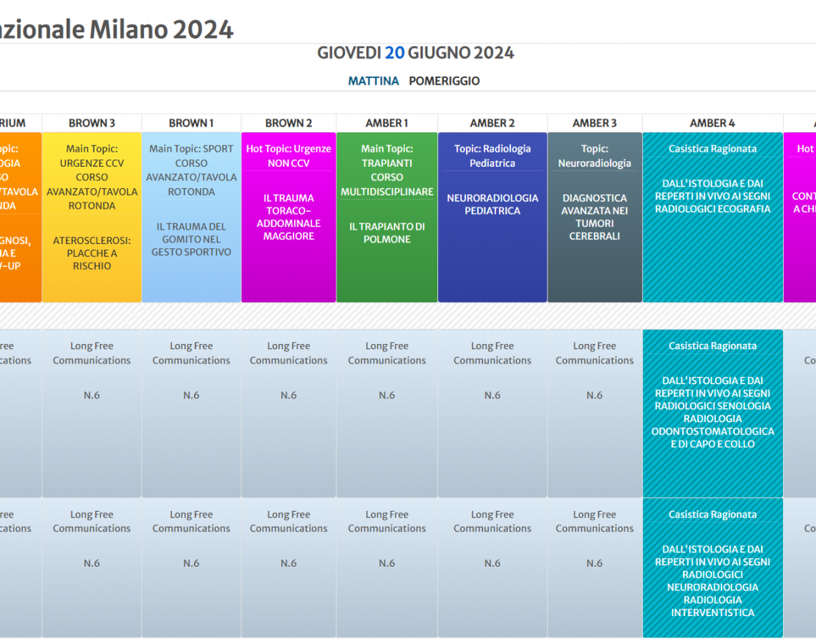Image resolution: width=816 pixels, height=644 pixels.
Task: Open the Neuroradiologia Pediatrica session block
Action: coord(492,217)
